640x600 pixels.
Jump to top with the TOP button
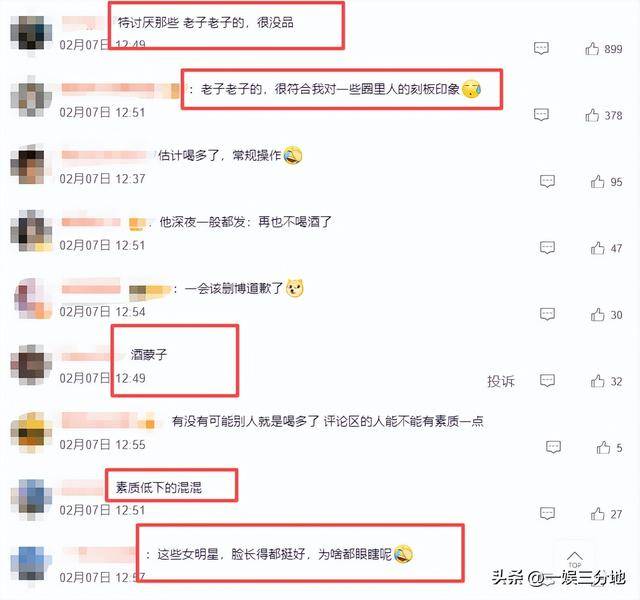pos(575,560)
